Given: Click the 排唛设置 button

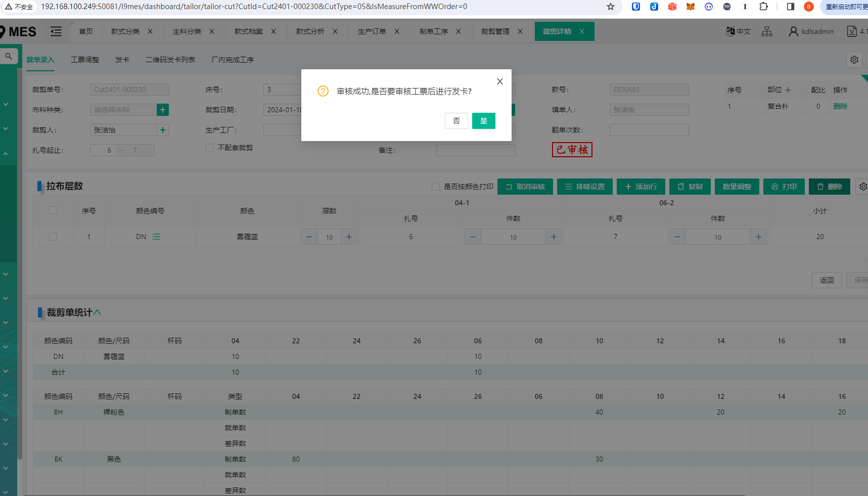Looking at the screenshot, I should (x=585, y=187).
